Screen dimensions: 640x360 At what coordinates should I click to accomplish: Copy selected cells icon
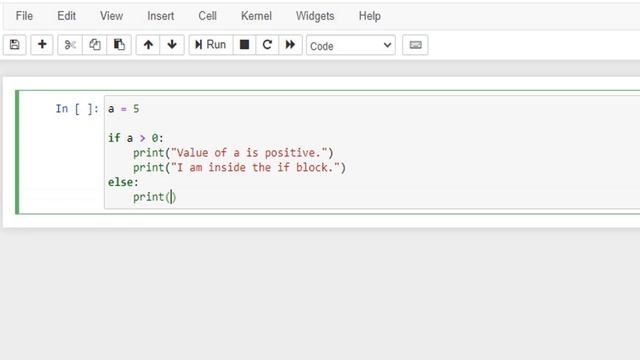point(94,44)
